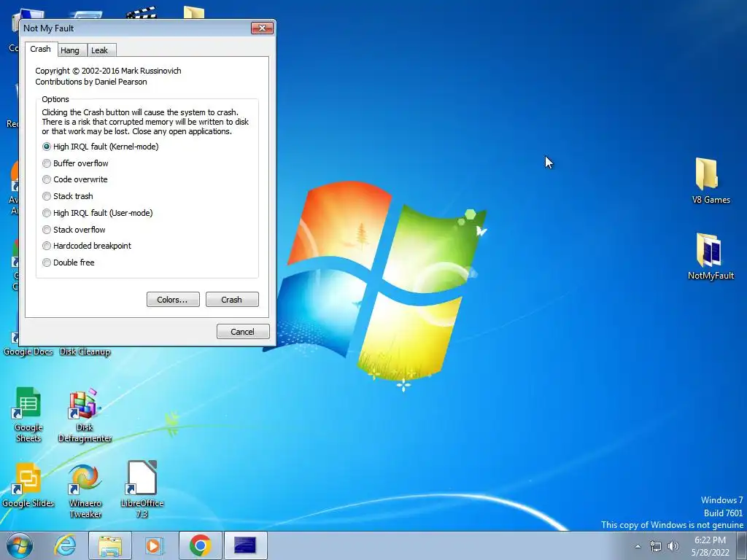Click Cancel in Not My Fault
This screenshot has height=560, width=747.
coord(243,332)
